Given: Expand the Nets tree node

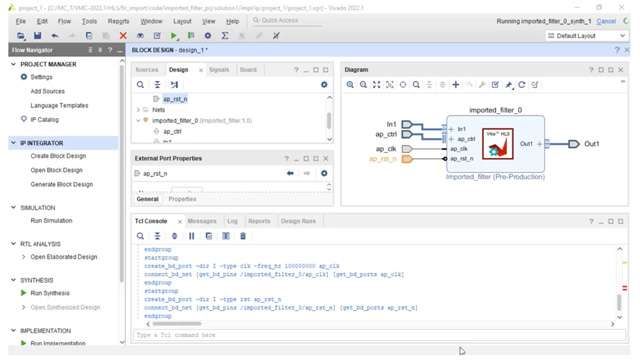Looking at the screenshot, I should [x=138, y=110].
